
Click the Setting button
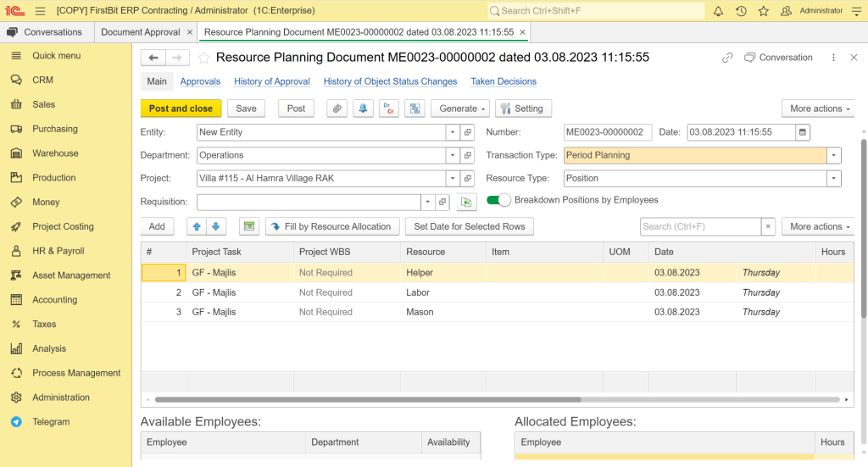pos(523,108)
